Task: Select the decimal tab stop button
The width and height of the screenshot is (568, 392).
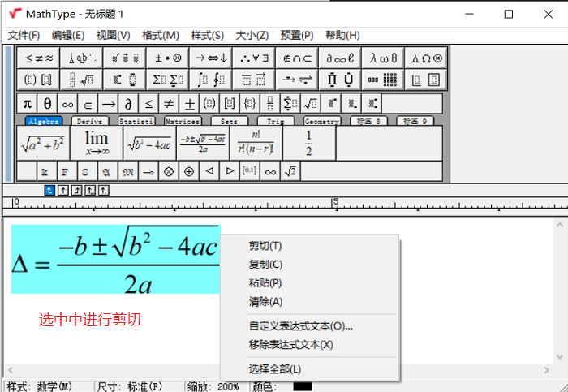Action: tap(103, 190)
